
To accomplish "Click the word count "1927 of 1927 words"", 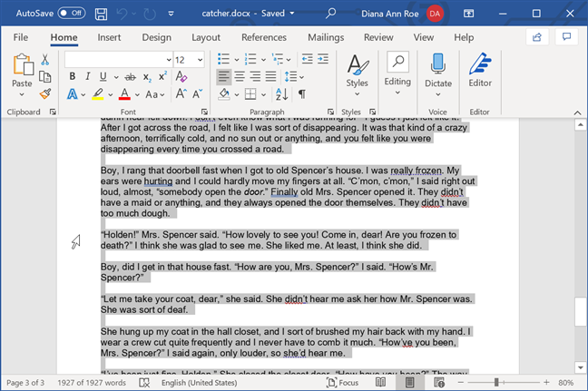I will (92, 383).
